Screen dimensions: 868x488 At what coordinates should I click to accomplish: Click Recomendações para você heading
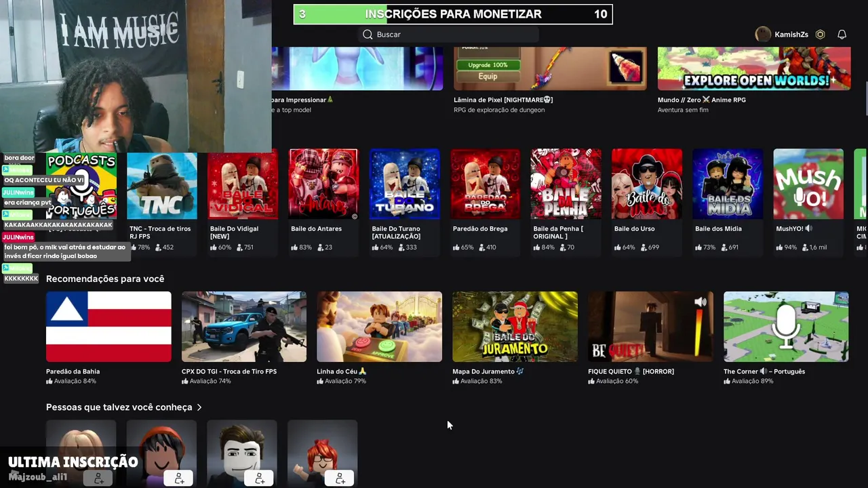coord(105,279)
